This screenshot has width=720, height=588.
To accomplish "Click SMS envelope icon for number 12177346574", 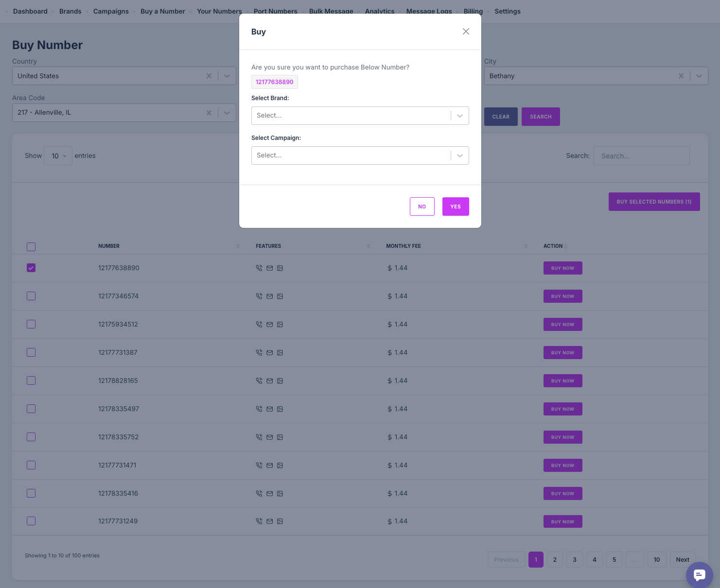I will click(270, 296).
